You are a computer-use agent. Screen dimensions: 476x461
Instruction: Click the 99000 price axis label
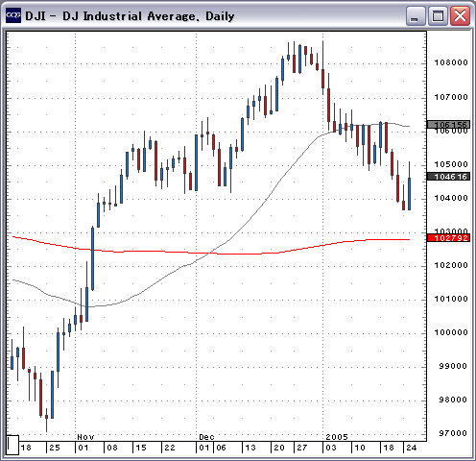coord(453,366)
